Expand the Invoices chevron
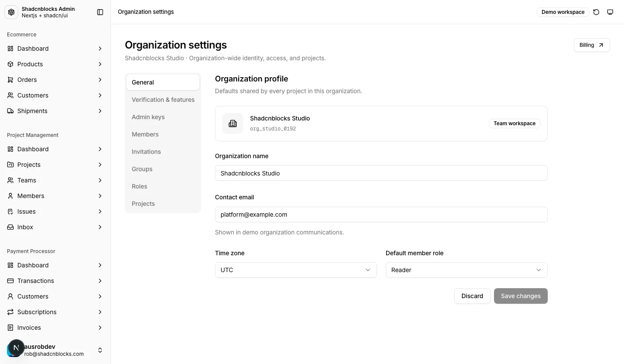Viewport: 624px width, 364px height. (x=100, y=328)
